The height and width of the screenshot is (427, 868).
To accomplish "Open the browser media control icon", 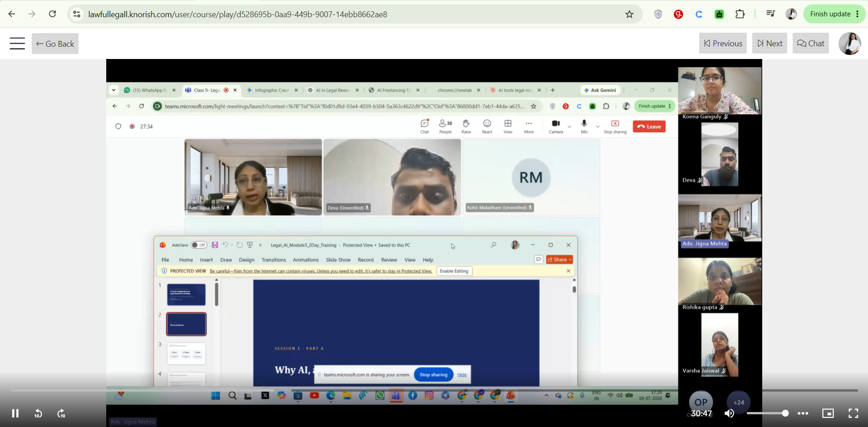I will (770, 14).
